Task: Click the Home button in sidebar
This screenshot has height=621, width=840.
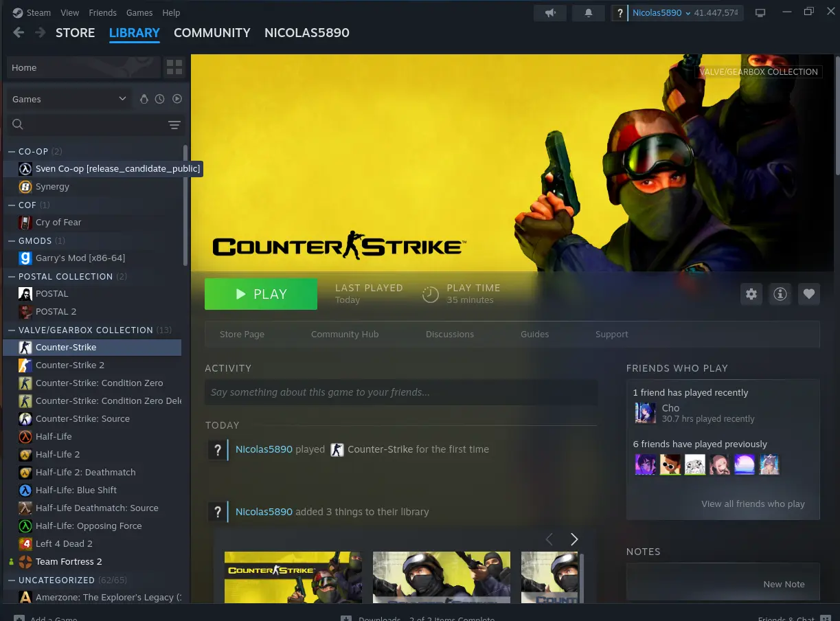Action: pos(84,67)
